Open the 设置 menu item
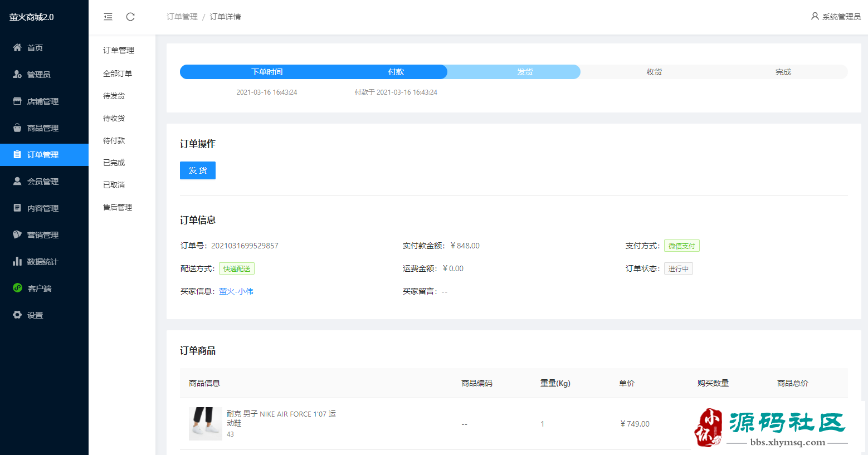This screenshot has width=868, height=455. point(44,315)
